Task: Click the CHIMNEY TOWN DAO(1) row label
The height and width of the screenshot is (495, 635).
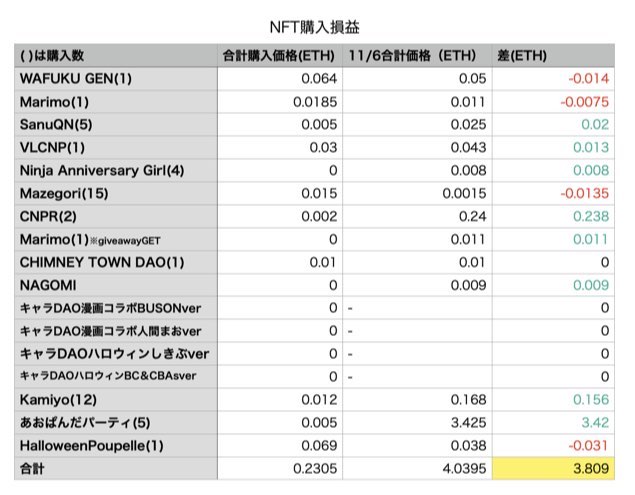Action: 102,262
